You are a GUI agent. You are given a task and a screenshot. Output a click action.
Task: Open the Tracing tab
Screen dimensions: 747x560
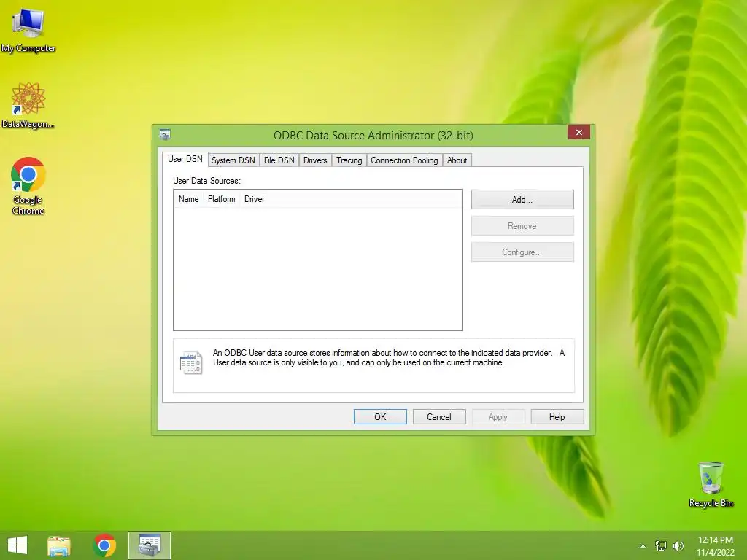pyautogui.click(x=349, y=160)
